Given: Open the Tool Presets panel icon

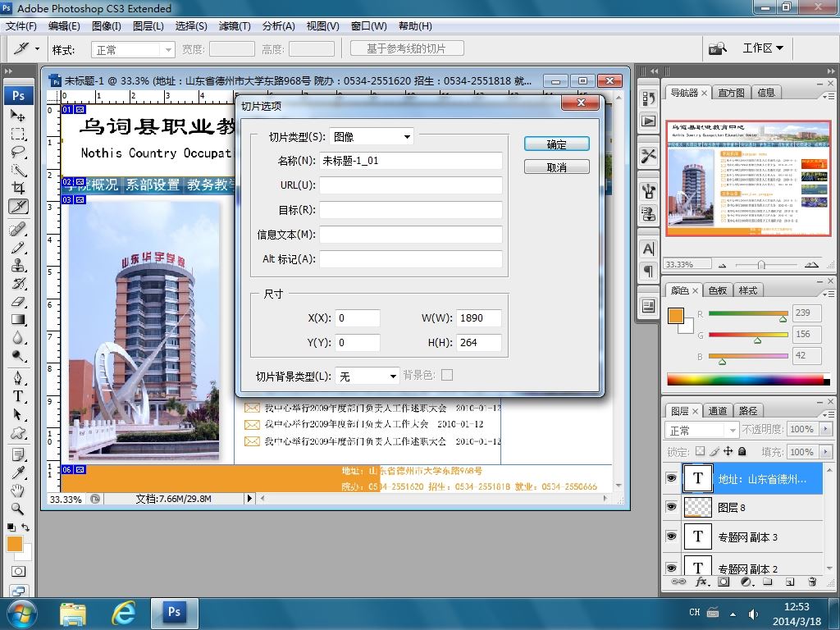Looking at the screenshot, I should tap(649, 156).
